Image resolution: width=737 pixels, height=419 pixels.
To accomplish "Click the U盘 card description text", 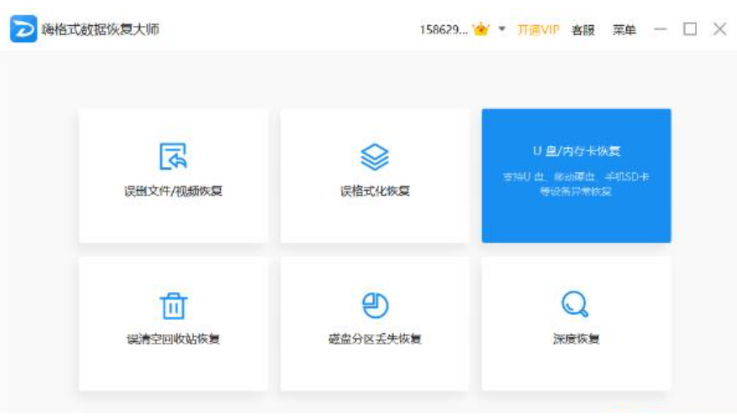I will 576,184.
